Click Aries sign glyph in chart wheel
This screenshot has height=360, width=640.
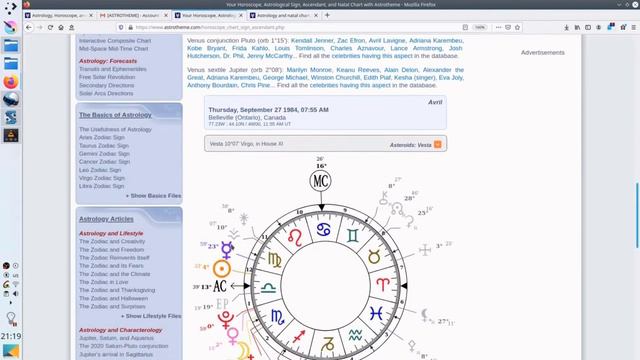point(383,284)
